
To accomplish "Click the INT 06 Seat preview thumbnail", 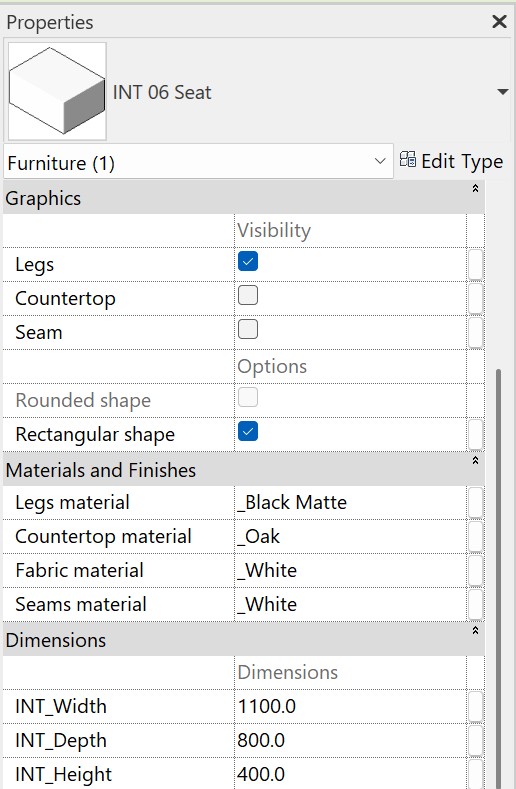I will (x=57, y=91).
